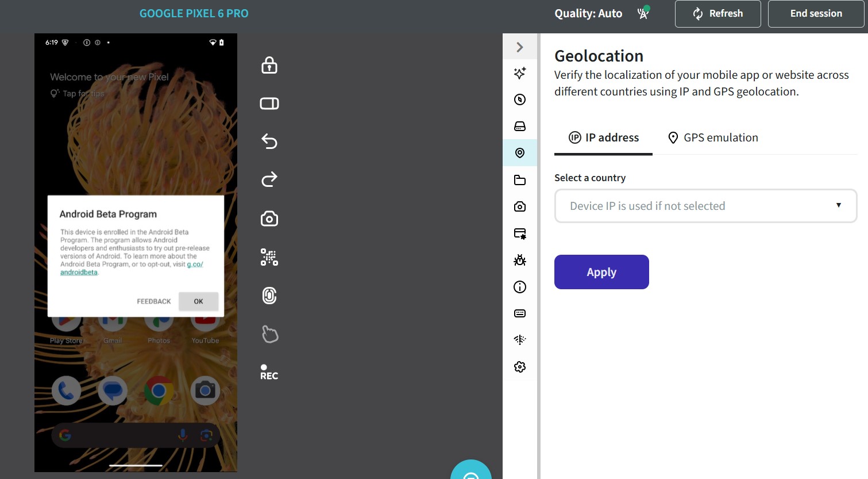868x479 pixels.
Task: Tap the home gesture bar on device
Action: [136, 465]
